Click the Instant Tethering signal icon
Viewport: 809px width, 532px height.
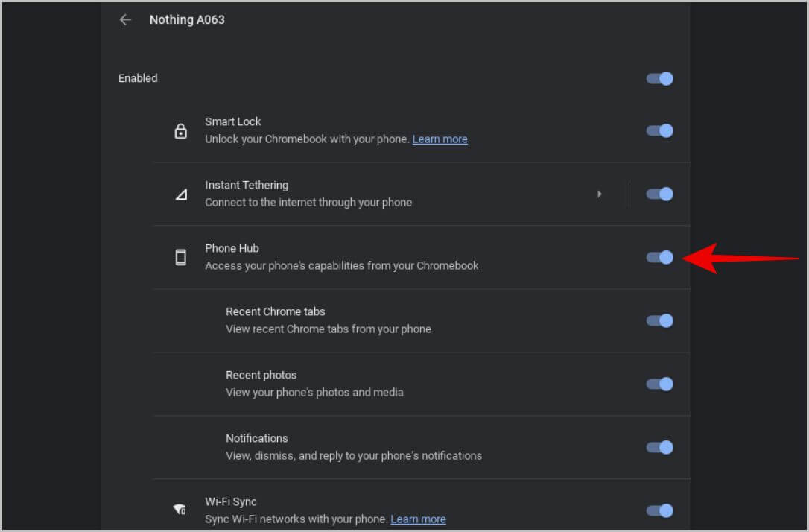pyautogui.click(x=181, y=194)
